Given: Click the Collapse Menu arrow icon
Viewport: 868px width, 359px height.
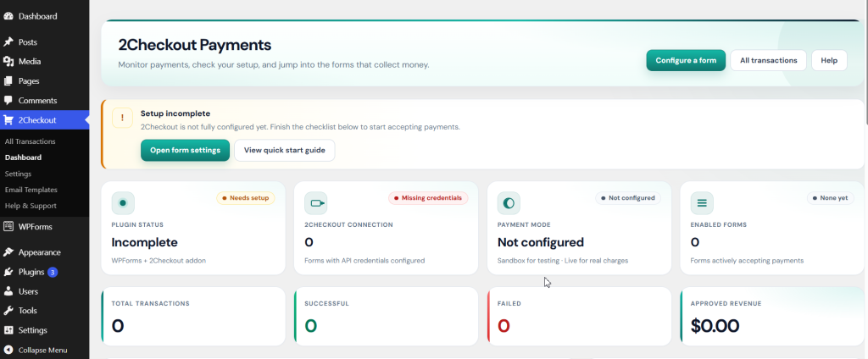Looking at the screenshot, I should pos(8,351).
